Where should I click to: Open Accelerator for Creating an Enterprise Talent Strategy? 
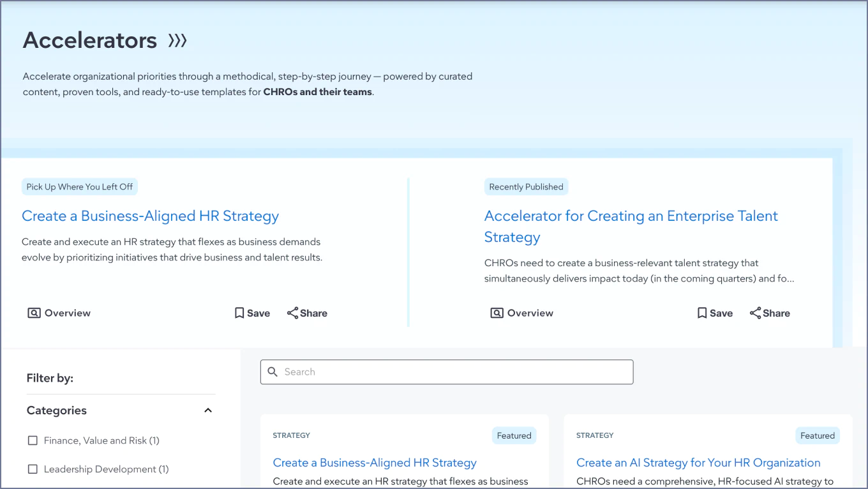(631, 226)
